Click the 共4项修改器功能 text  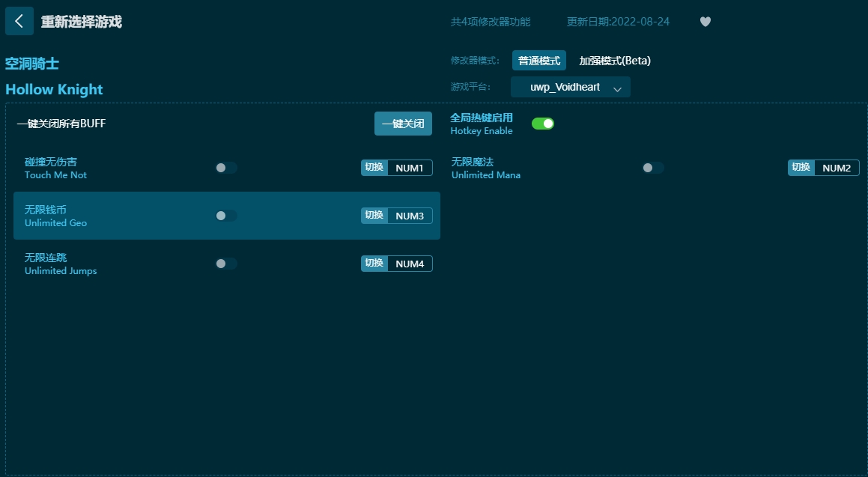pos(491,22)
